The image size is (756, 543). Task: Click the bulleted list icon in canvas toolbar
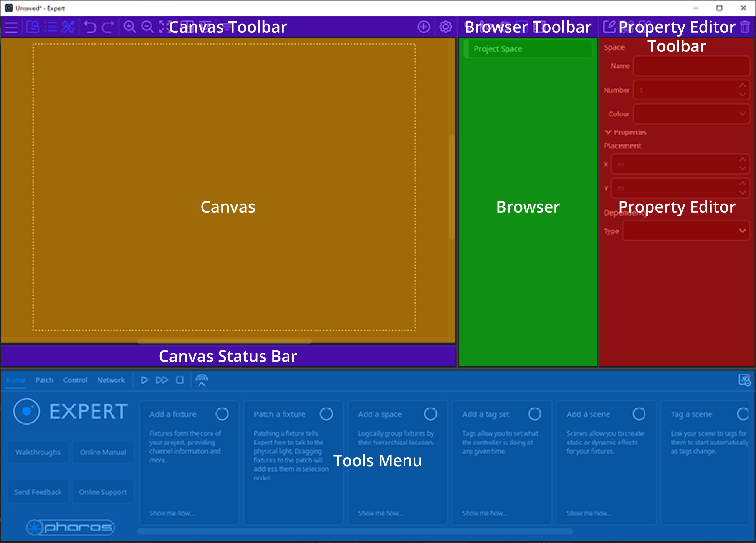click(x=51, y=27)
